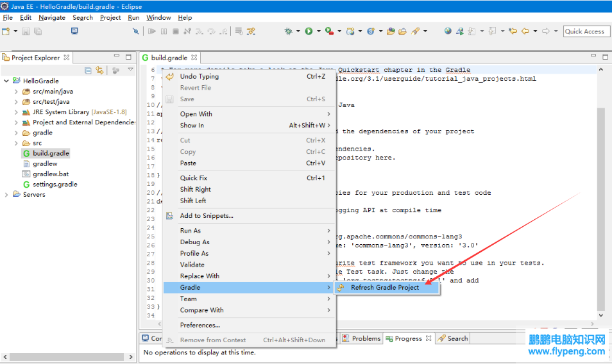
Task: Click the Save toolbar icon
Action: pos(26,31)
